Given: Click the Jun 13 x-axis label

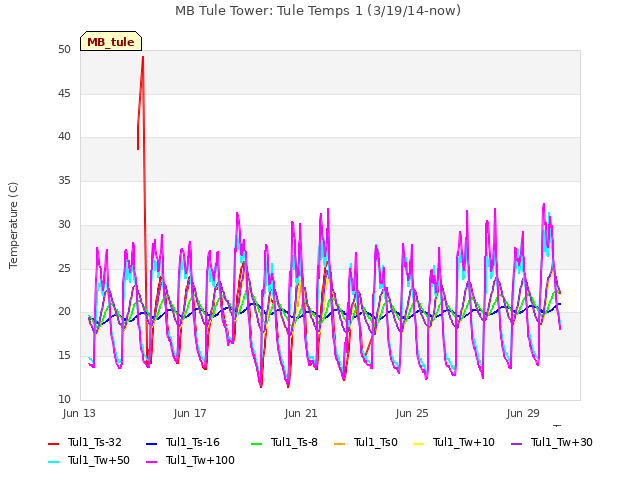Looking at the screenshot, I should click(x=79, y=413).
